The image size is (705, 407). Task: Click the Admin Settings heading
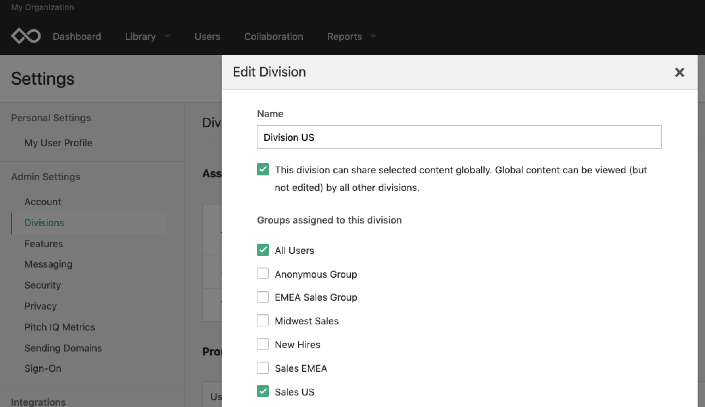[x=45, y=177]
